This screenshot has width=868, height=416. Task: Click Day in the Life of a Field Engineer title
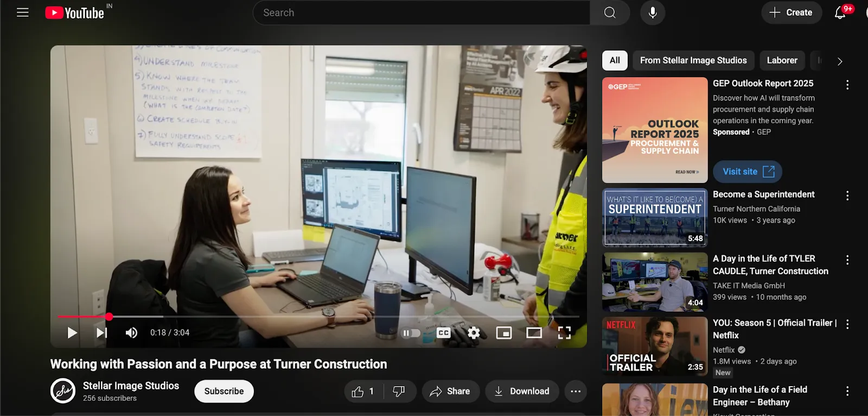(759, 396)
